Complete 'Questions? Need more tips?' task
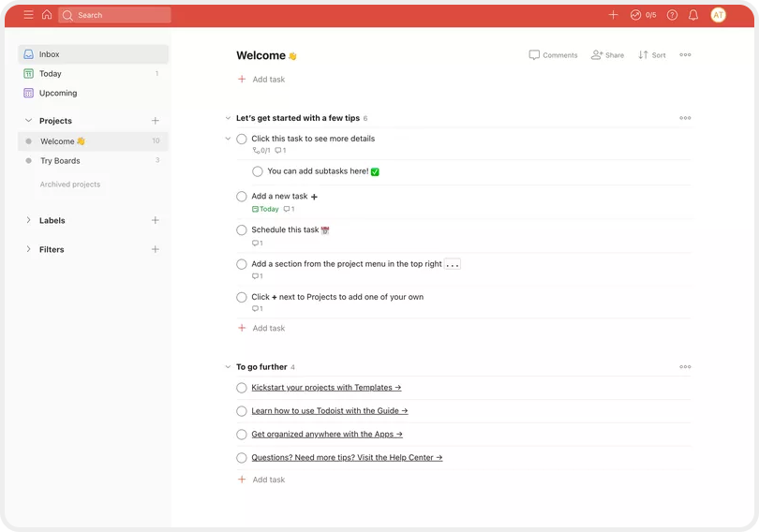 point(242,457)
